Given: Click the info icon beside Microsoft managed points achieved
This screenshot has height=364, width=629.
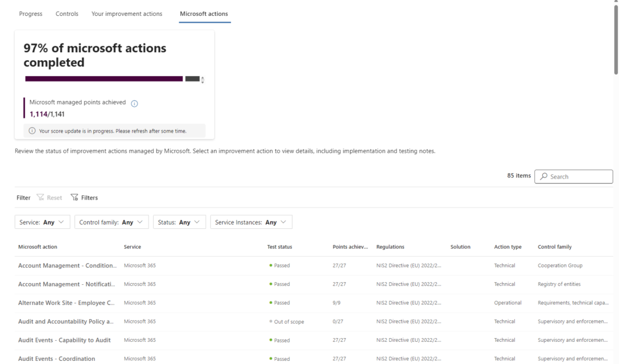Looking at the screenshot, I should click(x=135, y=103).
